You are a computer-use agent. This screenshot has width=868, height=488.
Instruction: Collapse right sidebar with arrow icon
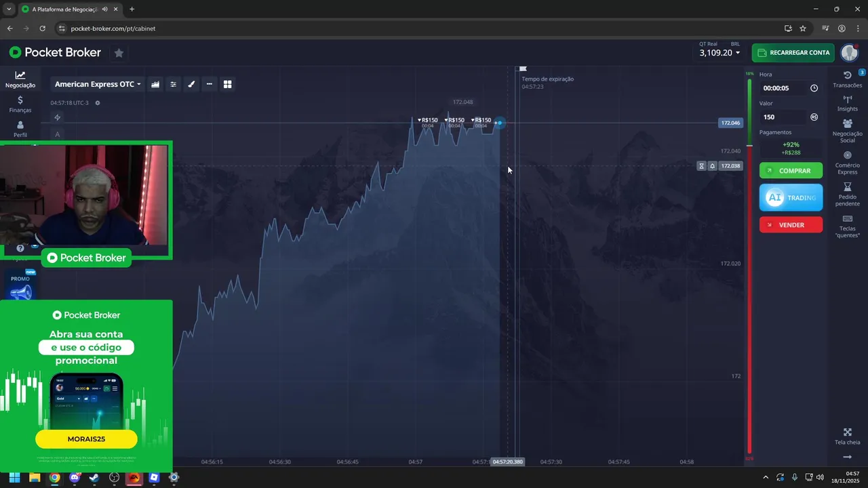pos(848,457)
